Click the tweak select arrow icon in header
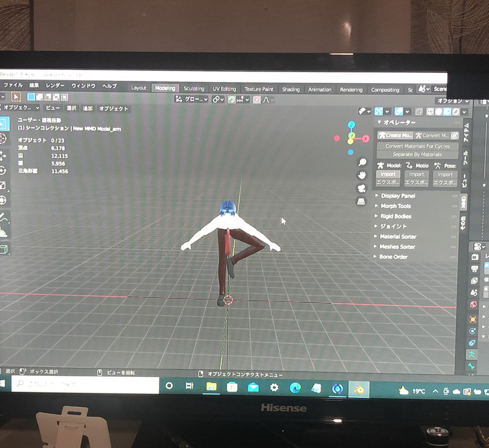The image size is (489, 448). click(x=16, y=97)
